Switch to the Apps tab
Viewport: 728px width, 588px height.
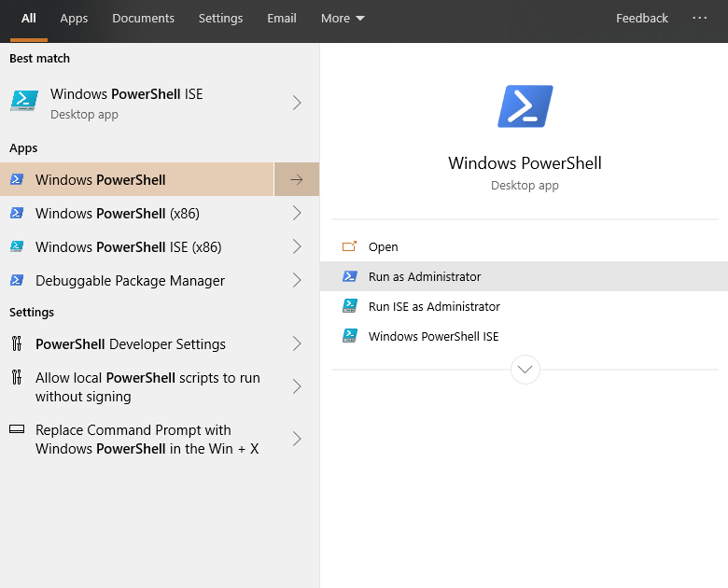[74, 18]
